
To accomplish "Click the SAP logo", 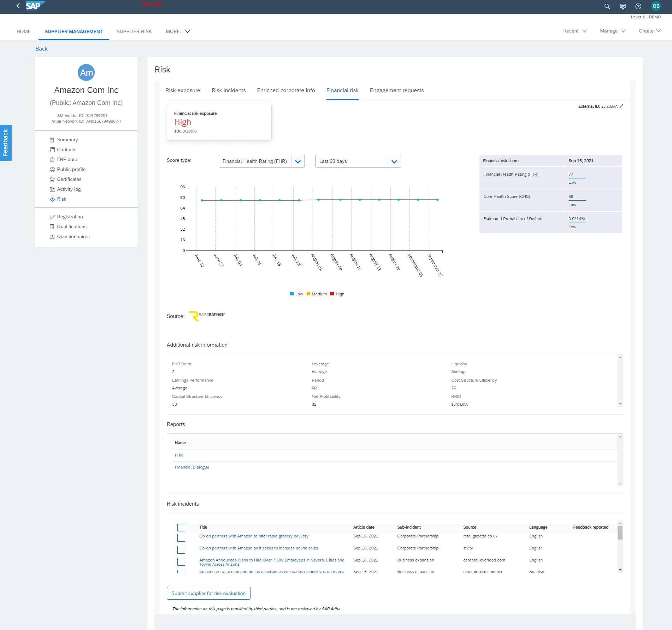I will [x=35, y=6].
